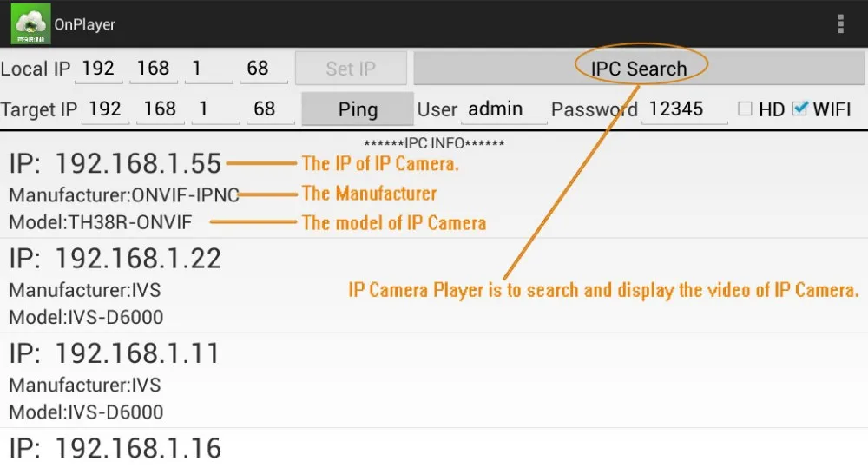Click Local IP third octet field

[208, 69]
